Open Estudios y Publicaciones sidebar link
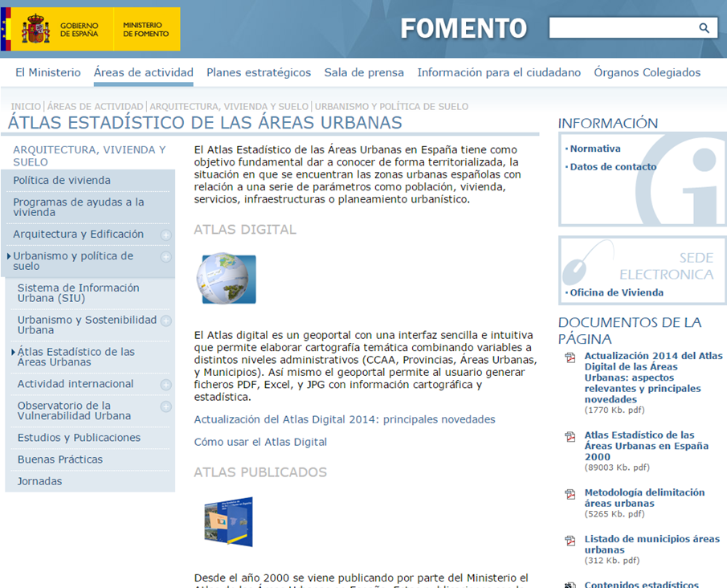Image resolution: width=727 pixels, height=588 pixels. [x=79, y=438]
